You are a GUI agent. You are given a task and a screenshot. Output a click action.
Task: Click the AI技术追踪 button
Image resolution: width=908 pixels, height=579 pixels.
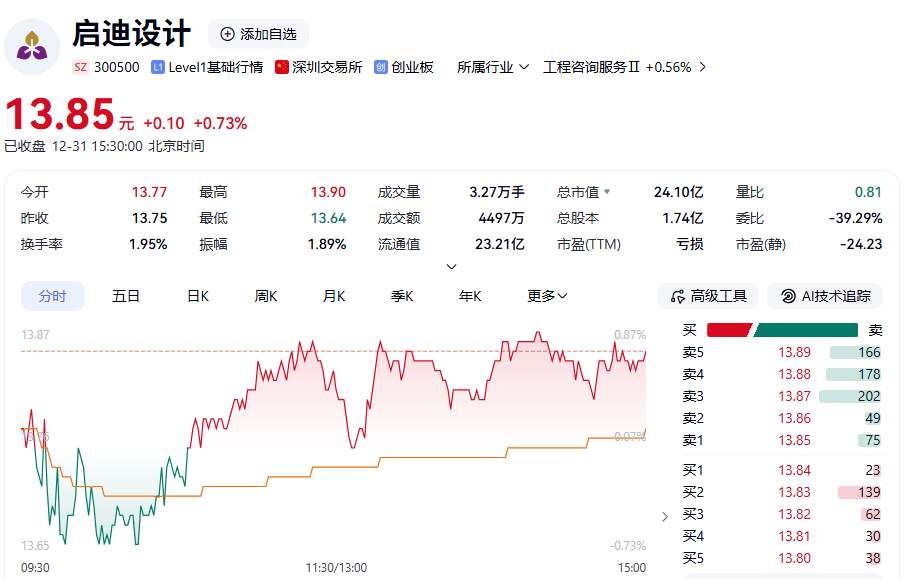click(x=824, y=296)
